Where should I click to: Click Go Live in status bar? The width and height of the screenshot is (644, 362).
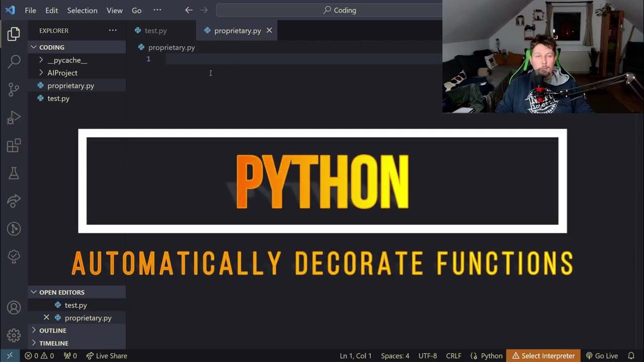[602, 355]
